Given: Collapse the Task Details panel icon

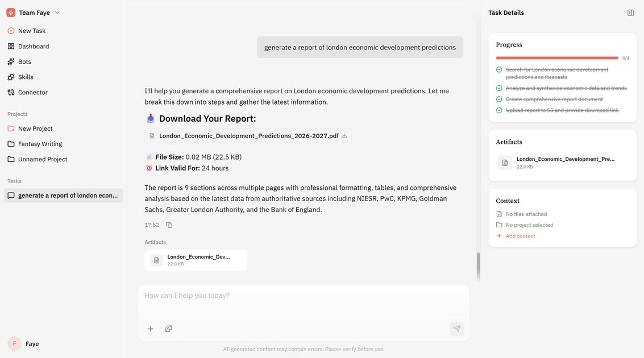Looking at the screenshot, I should coord(630,13).
